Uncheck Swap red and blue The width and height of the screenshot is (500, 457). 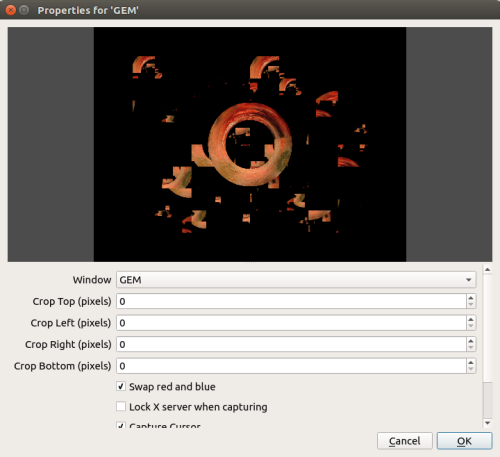pyautogui.click(x=121, y=386)
